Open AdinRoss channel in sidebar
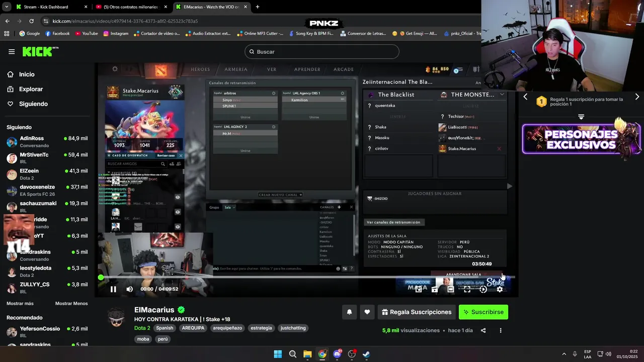This screenshot has width=644, height=362. pos(47,141)
